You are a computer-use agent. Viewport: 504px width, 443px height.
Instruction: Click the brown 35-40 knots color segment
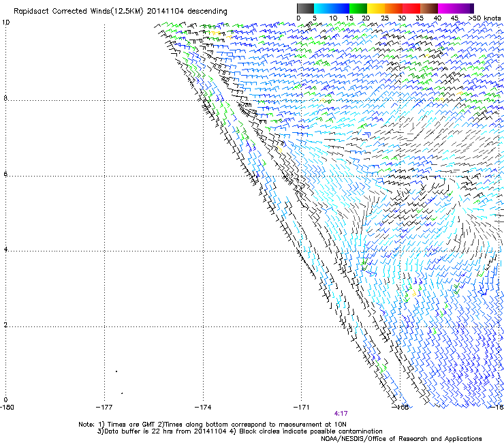click(429, 8)
